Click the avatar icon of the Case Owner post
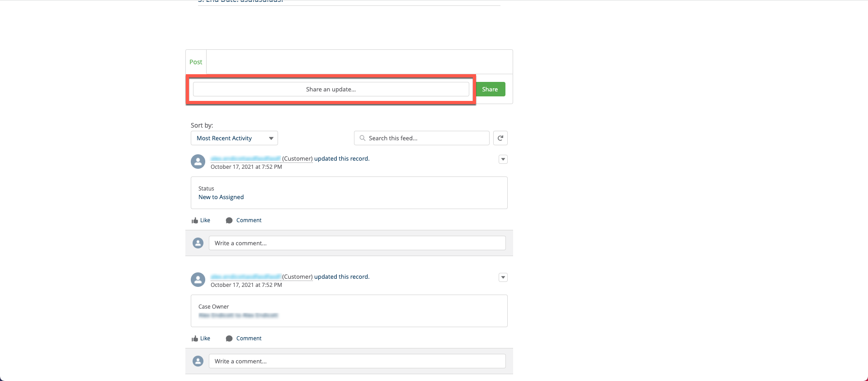The height and width of the screenshot is (381, 868). (198, 280)
